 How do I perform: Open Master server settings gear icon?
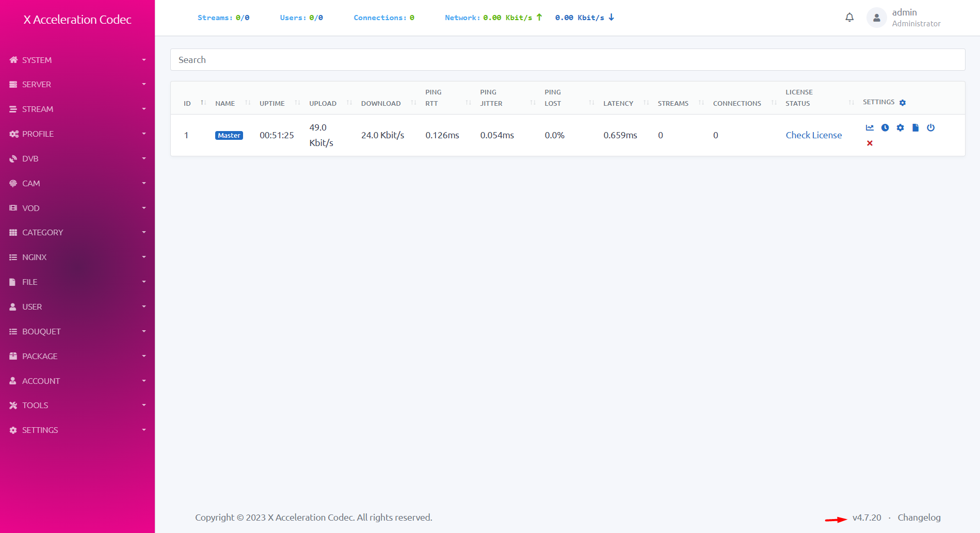901,127
